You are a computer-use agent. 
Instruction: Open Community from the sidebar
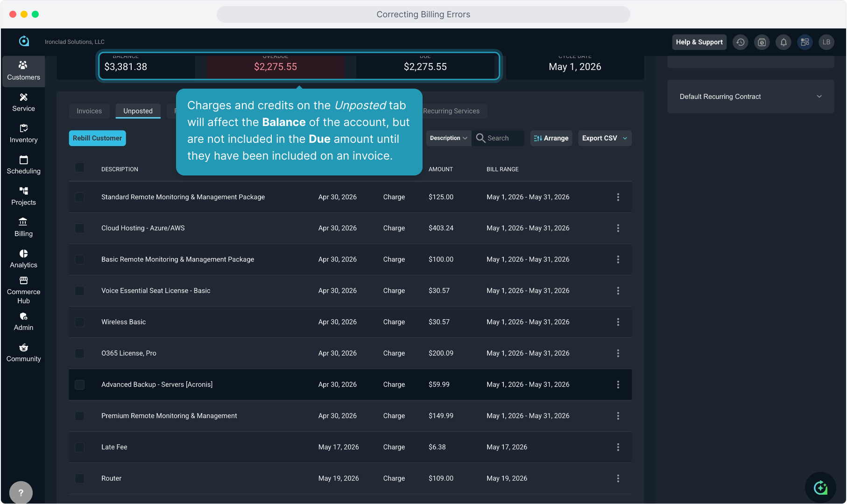(x=23, y=352)
